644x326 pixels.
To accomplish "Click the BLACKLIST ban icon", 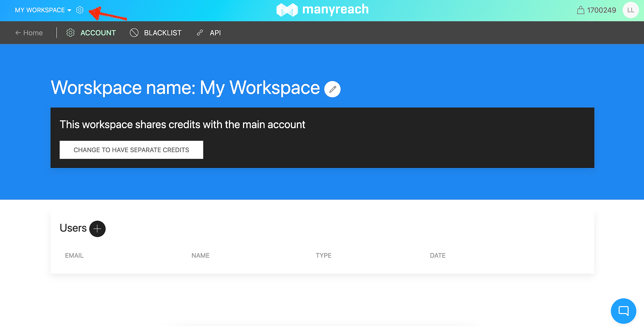I will (x=134, y=33).
